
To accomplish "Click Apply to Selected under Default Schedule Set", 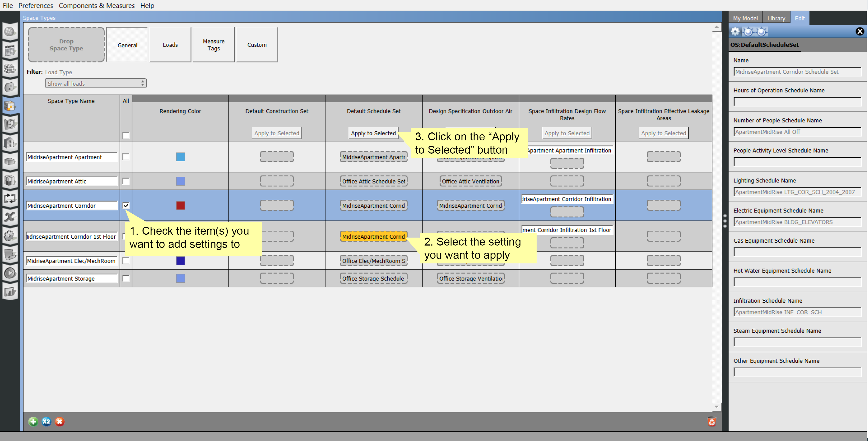I will 373,133.
